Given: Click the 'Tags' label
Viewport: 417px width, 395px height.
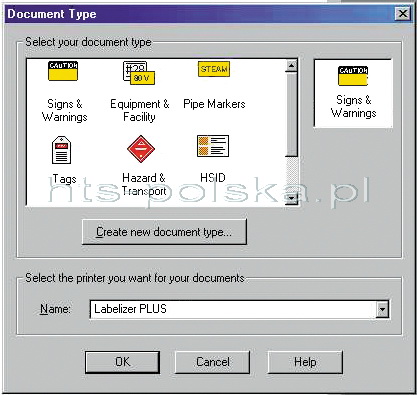Looking at the screenshot, I should [64, 179].
